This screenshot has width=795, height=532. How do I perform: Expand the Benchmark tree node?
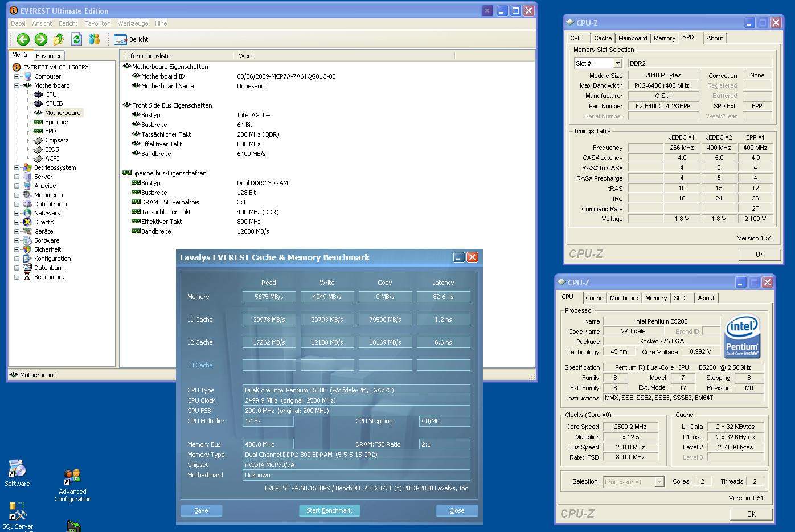pos(17,277)
